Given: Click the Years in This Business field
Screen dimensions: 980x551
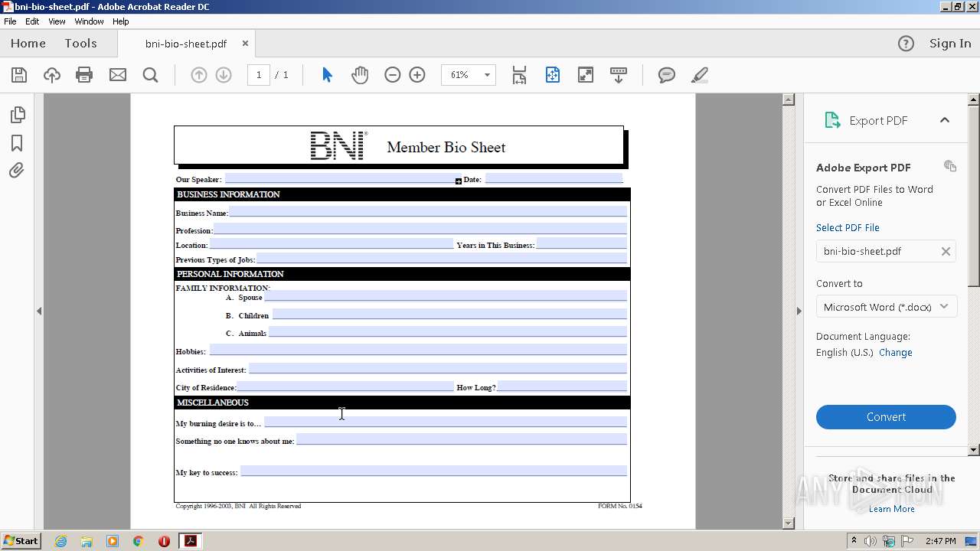Looking at the screenshot, I should coord(582,243).
